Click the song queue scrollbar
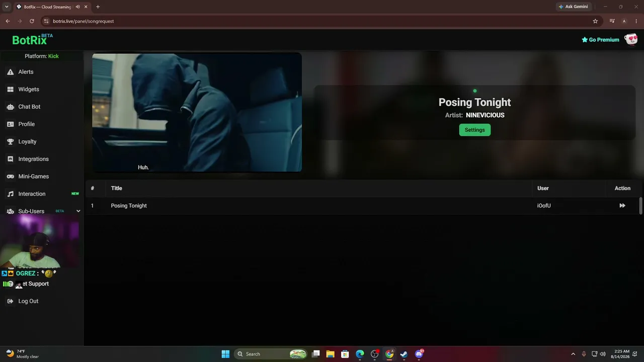Image resolution: width=644 pixels, height=362 pixels. pos(640,206)
